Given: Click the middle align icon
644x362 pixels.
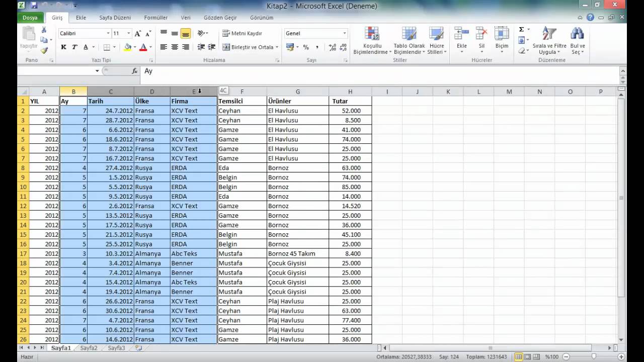Looking at the screenshot, I should tap(175, 33).
